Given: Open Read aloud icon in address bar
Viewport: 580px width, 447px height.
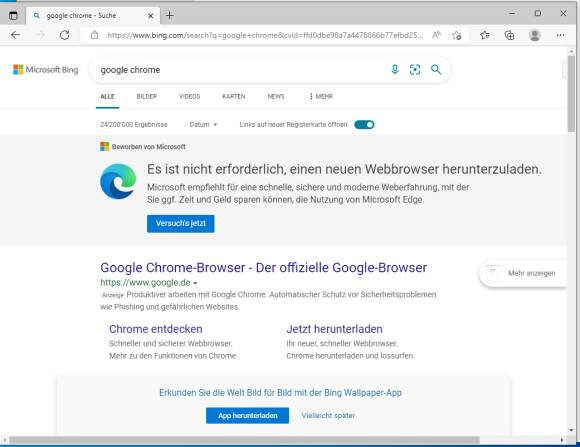Looking at the screenshot, I should tap(436, 35).
